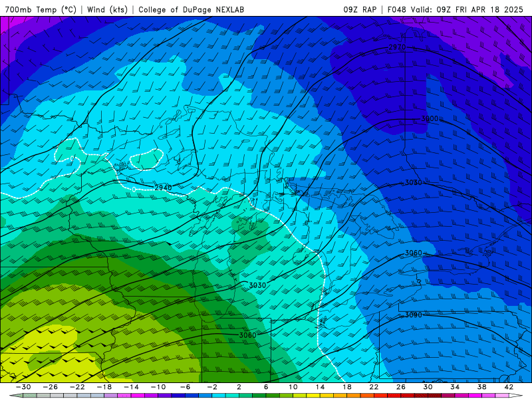Viewport: 532px width, 399px height.
Task: Click the 14 value on the color scale
Action: coord(320,387)
